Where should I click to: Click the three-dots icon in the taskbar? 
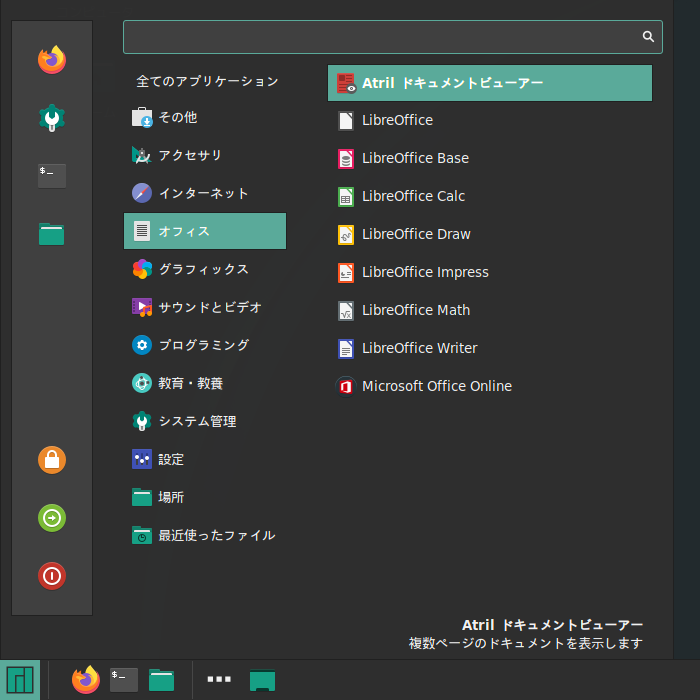click(x=219, y=679)
